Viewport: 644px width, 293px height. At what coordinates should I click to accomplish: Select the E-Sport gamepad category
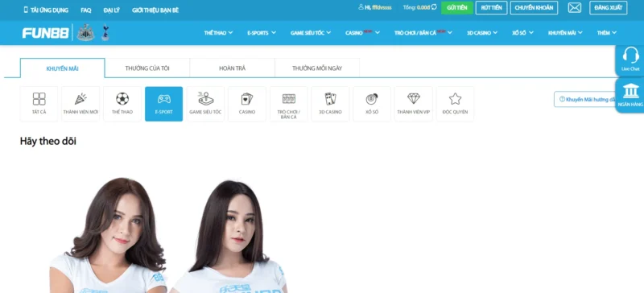point(164,104)
